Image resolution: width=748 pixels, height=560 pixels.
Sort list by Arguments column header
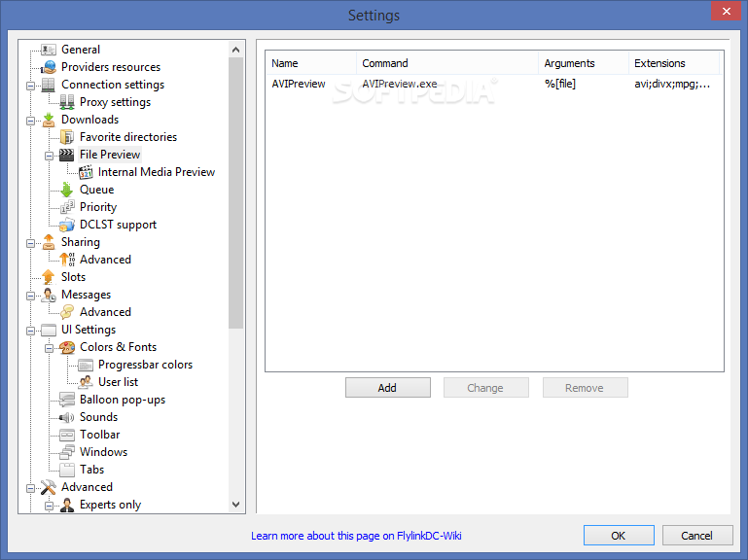pyautogui.click(x=584, y=63)
